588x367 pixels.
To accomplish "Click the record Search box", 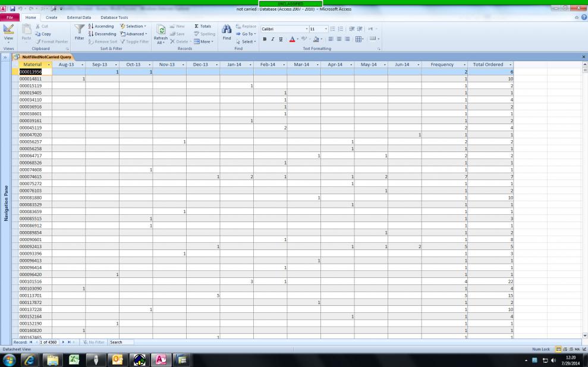I will pos(121,342).
